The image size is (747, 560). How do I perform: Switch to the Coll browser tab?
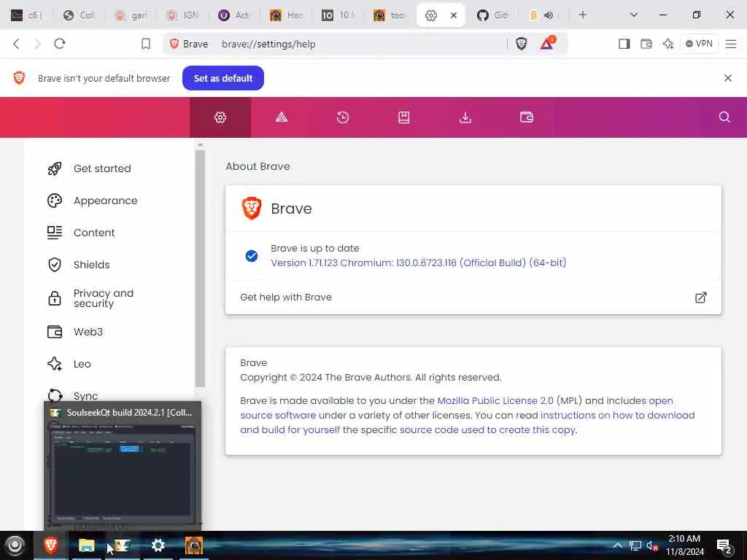point(79,15)
